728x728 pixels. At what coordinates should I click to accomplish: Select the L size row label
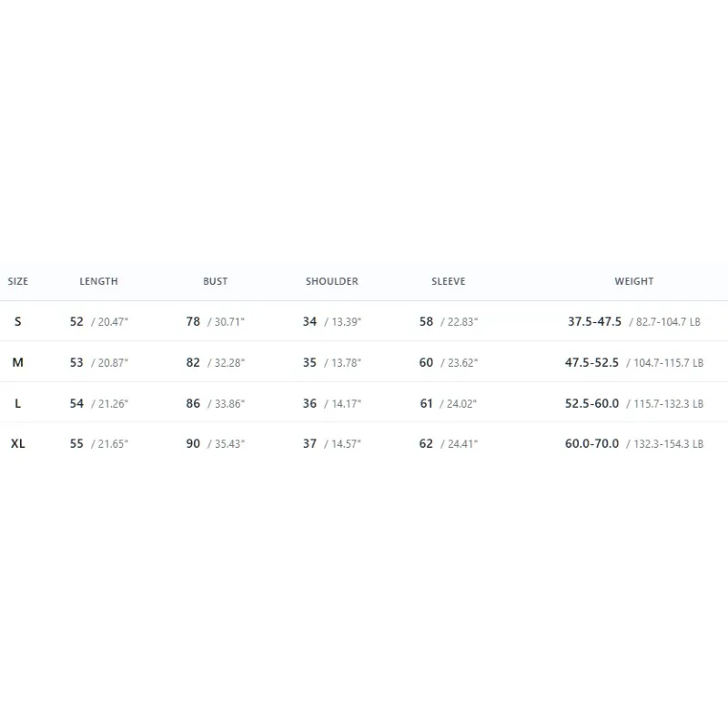(17, 403)
